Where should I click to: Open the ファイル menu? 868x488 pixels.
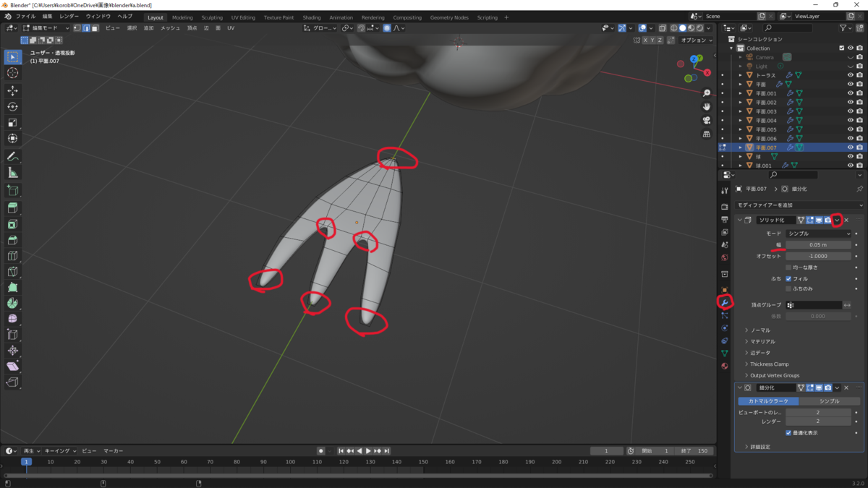[25, 17]
